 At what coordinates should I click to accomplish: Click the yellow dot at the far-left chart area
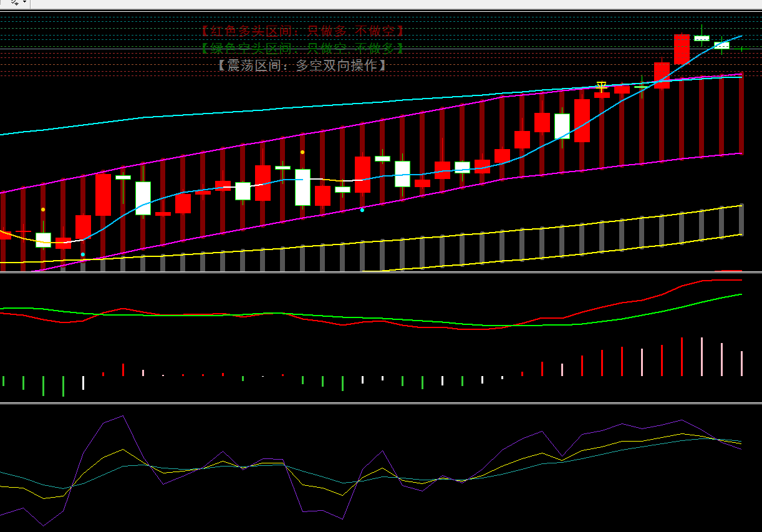43,210
